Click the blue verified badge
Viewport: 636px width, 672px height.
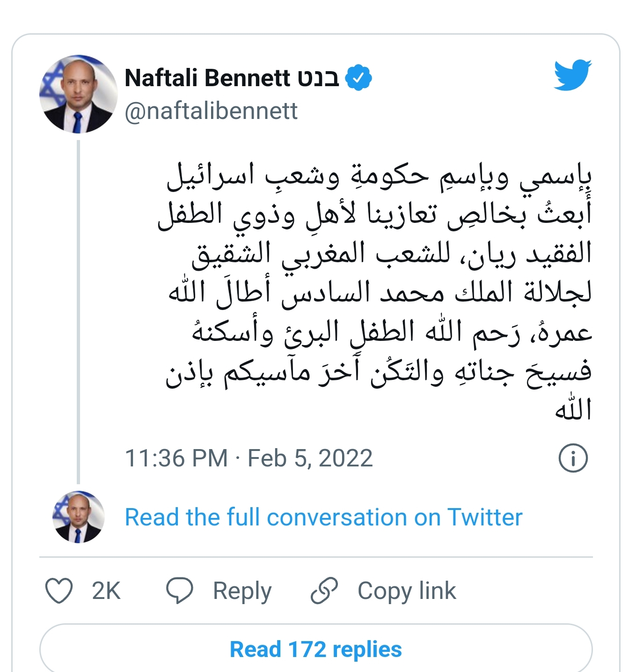click(358, 78)
